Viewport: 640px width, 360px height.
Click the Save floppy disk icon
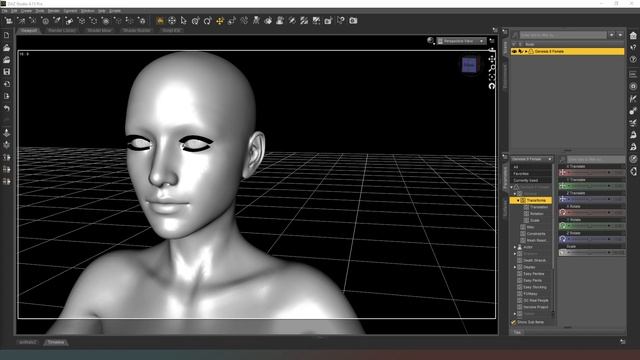7,72
